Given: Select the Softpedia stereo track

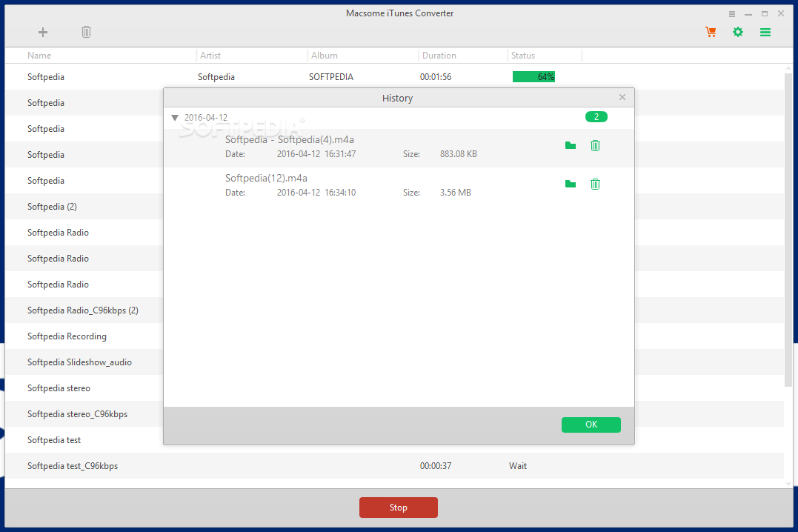Looking at the screenshot, I should (x=84, y=388).
